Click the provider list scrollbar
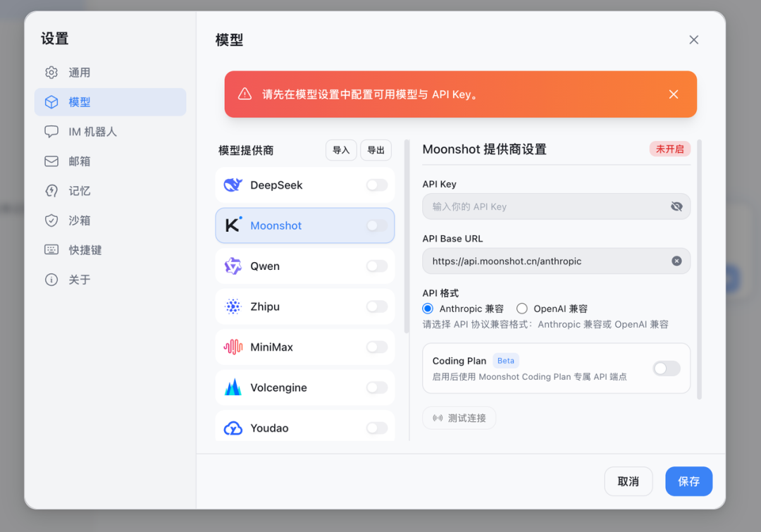The width and height of the screenshot is (761, 532). [407, 237]
